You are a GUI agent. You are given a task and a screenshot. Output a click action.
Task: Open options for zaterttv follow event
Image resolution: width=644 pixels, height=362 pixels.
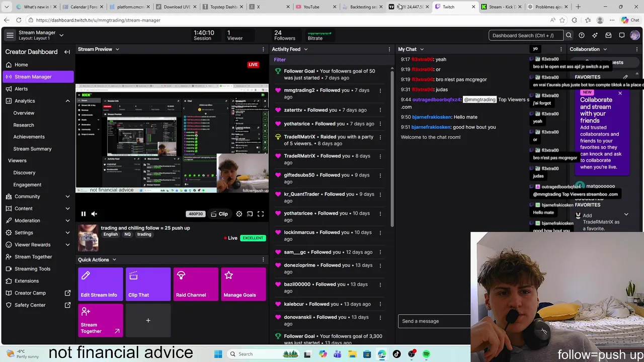coord(380,110)
